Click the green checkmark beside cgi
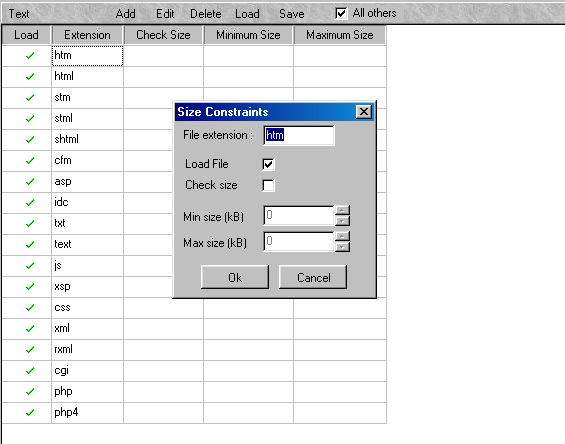The width and height of the screenshot is (565, 444). 30,370
